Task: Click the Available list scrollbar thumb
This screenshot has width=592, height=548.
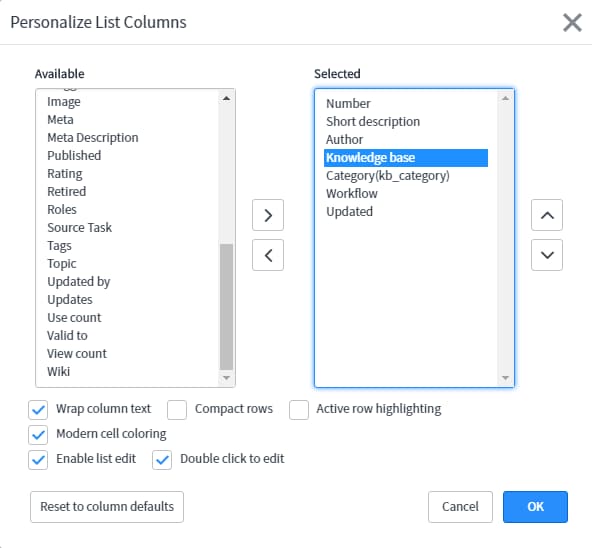Action: (x=227, y=307)
